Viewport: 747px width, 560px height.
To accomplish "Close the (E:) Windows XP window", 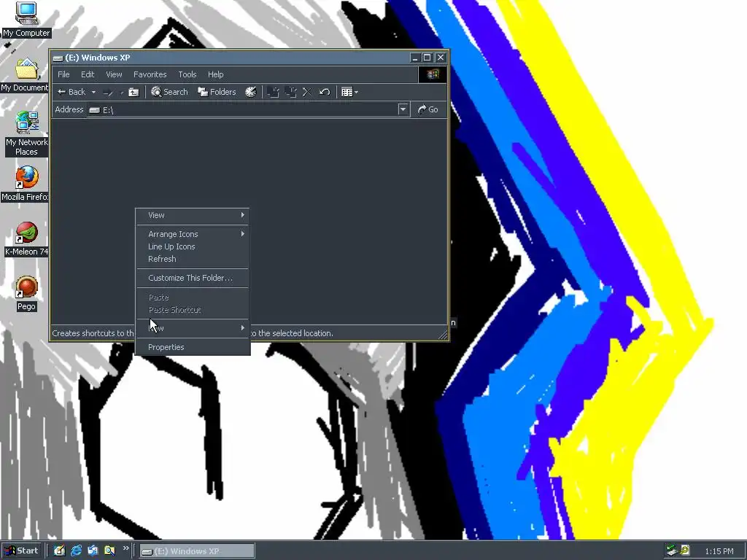I will (x=441, y=58).
